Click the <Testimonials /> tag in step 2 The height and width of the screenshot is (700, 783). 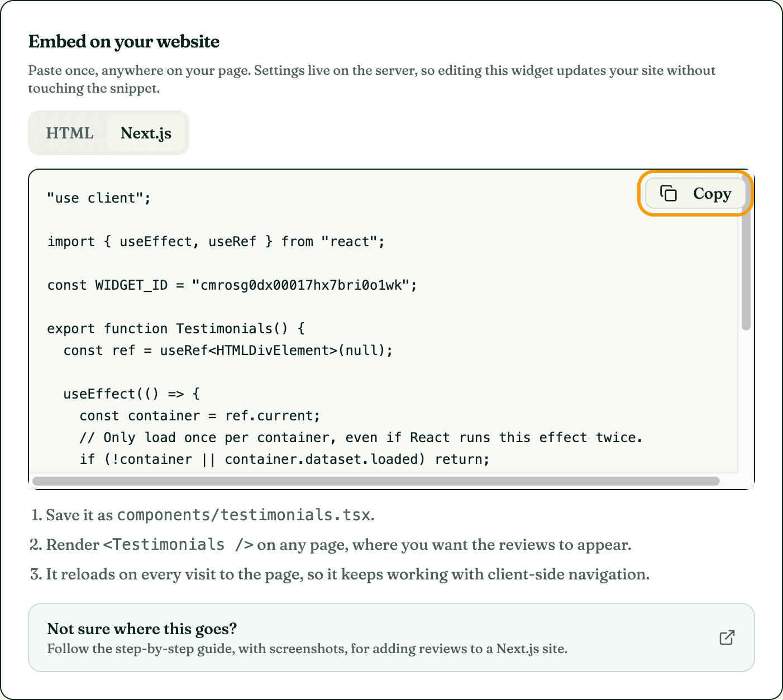[179, 545]
